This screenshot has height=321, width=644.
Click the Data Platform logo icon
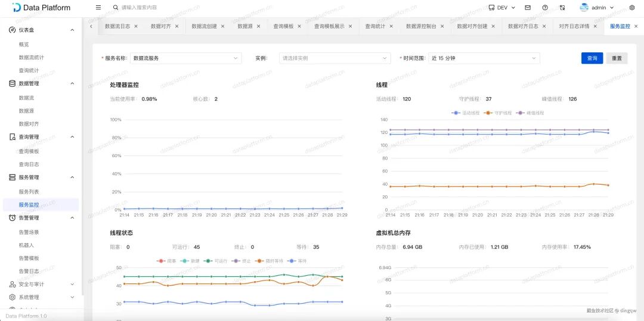coord(17,7)
